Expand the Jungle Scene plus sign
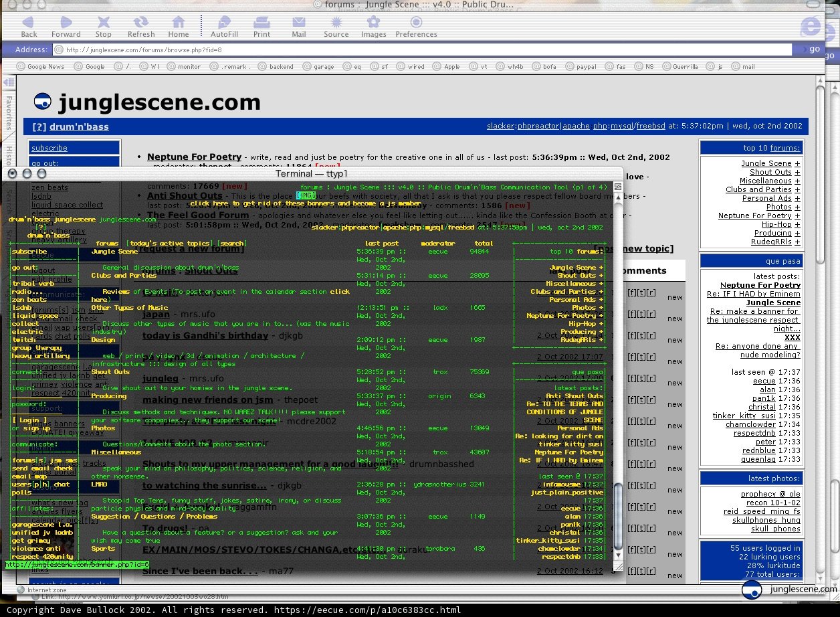840x617 pixels. 797,163
